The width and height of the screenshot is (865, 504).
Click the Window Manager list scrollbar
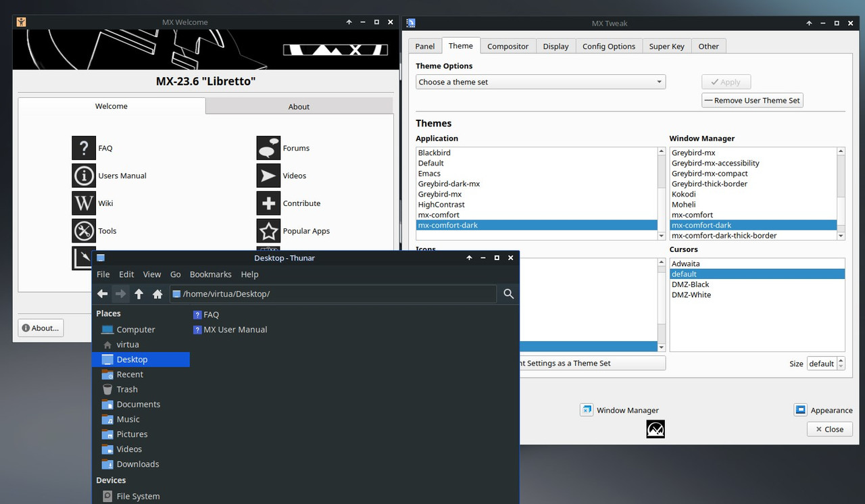click(x=841, y=194)
